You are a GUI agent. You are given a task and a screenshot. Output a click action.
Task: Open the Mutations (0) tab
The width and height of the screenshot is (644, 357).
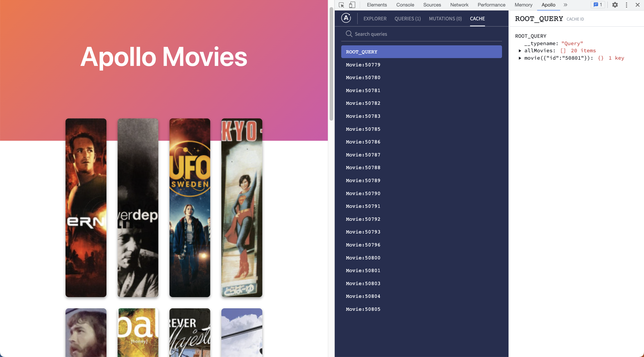[445, 19]
